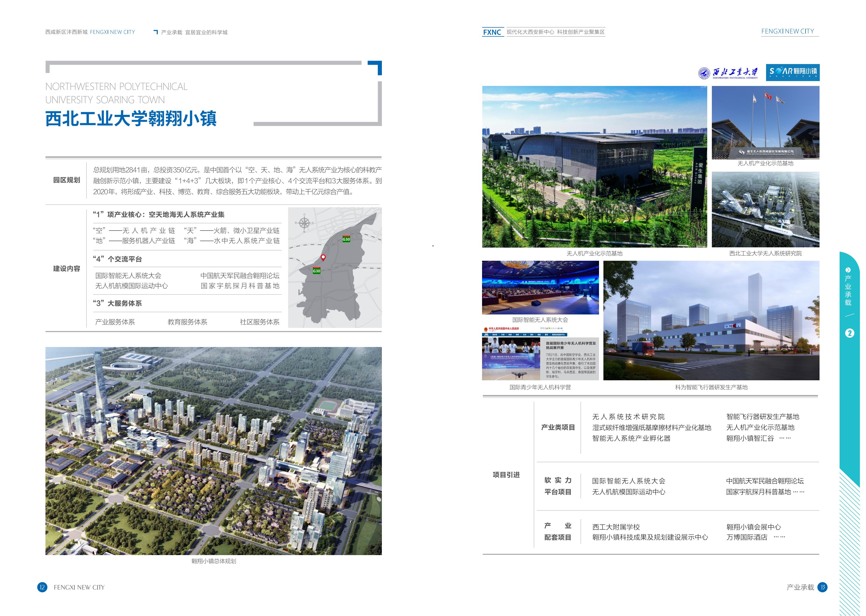Click 社区服务体系
The width and height of the screenshot is (866, 616).
(x=259, y=322)
